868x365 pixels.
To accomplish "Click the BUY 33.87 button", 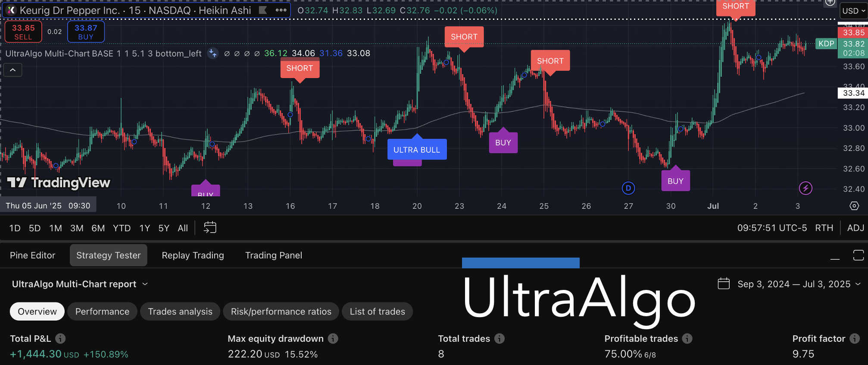I will point(86,32).
